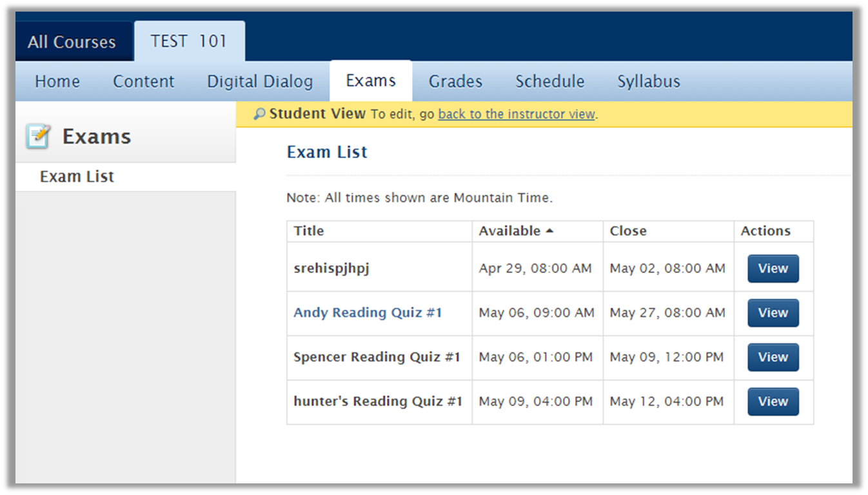The image size is (868, 495).
Task: Open the Syllabus tab
Action: coord(648,81)
